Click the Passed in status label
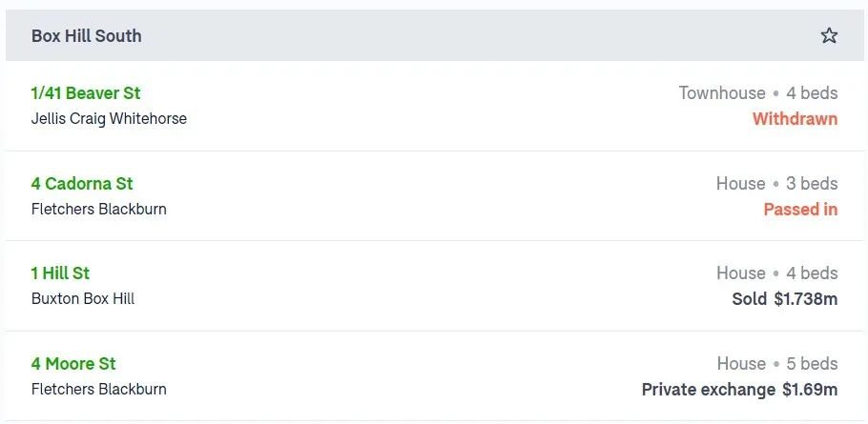868x424 pixels. pos(800,210)
